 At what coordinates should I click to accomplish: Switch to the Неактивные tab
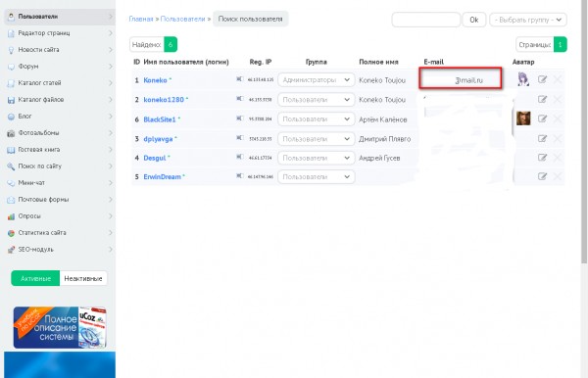click(x=83, y=278)
